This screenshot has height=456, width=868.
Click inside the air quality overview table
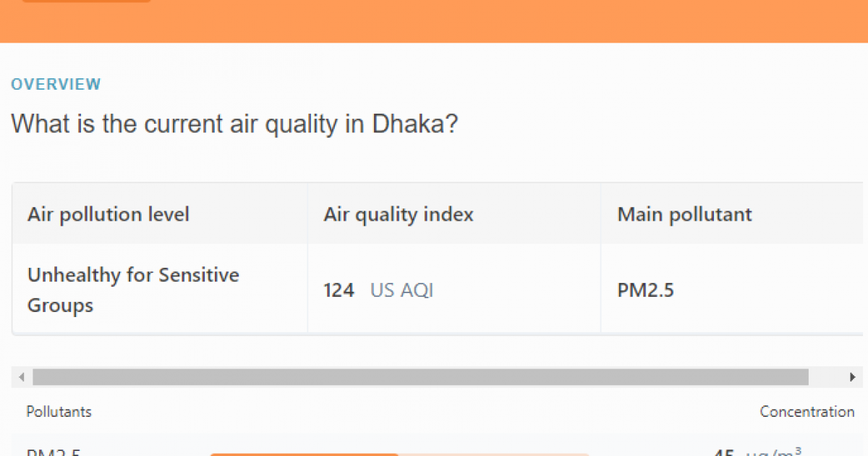434,257
